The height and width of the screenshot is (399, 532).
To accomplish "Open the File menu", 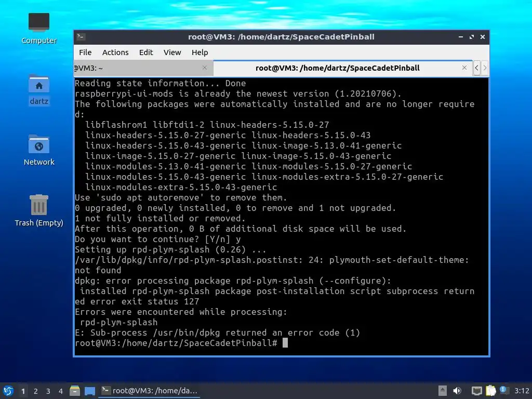I will [x=85, y=52].
